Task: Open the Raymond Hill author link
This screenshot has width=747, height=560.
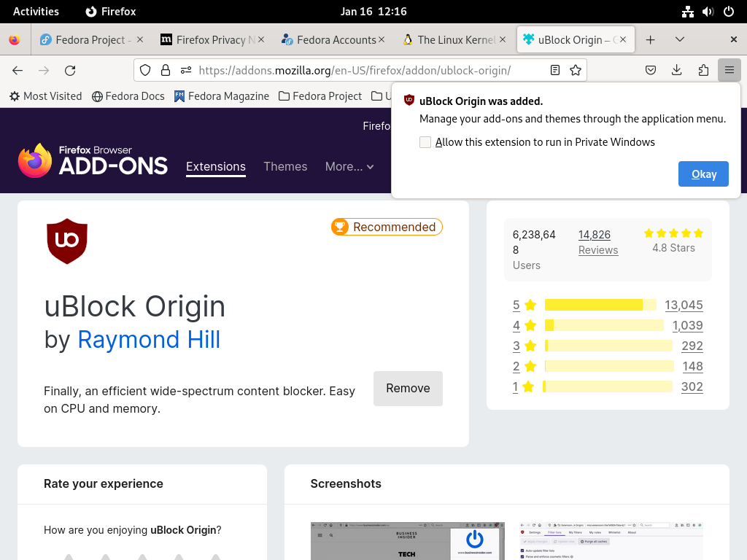Action: [x=149, y=340]
